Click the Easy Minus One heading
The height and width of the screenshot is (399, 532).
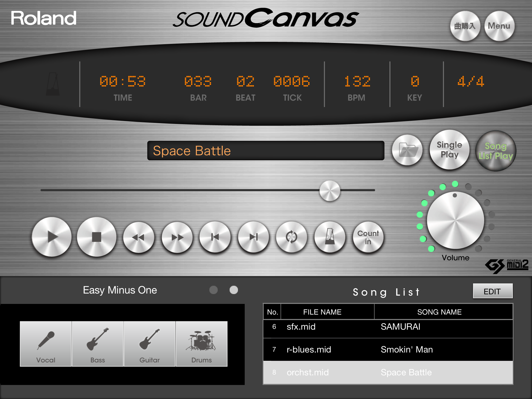(x=120, y=290)
